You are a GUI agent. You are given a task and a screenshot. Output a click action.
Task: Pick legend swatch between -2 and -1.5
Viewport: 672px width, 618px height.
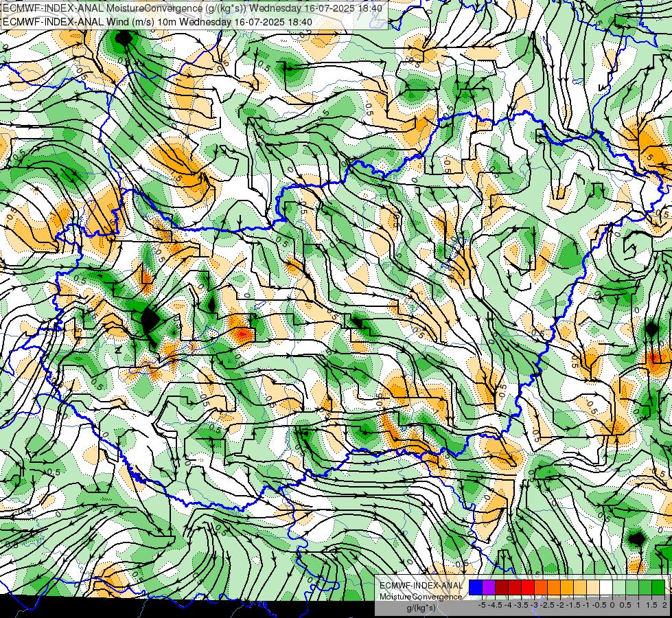pyautogui.click(x=567, y=587)
